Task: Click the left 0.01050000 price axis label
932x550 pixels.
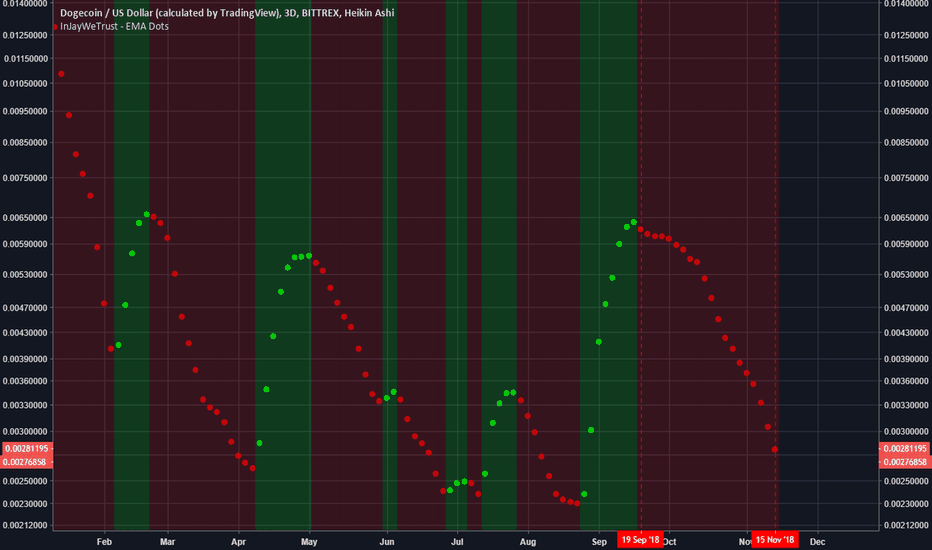Action: click(x=26, y=83)
